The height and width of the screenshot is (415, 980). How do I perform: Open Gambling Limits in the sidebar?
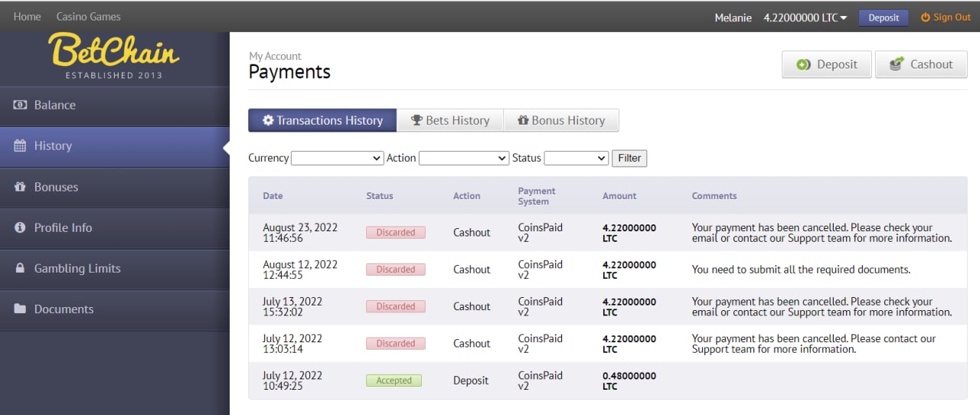(x=115, y=269)
